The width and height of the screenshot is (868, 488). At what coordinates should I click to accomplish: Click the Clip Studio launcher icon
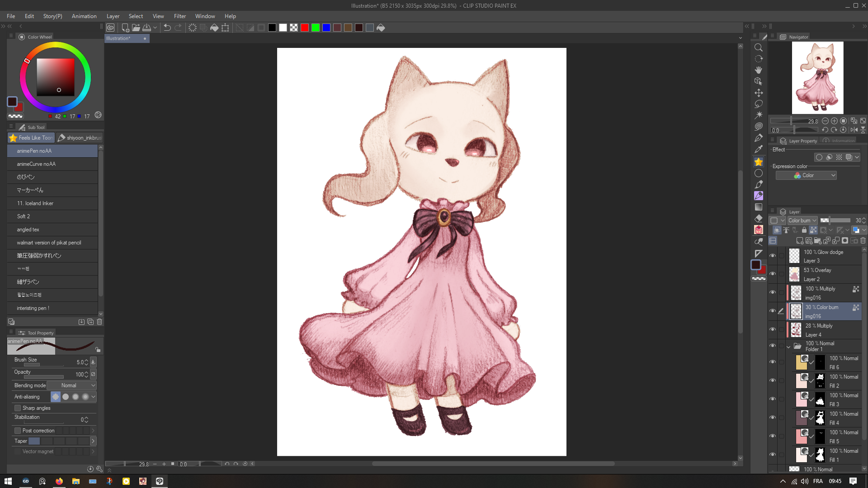(x=110, y=28)
